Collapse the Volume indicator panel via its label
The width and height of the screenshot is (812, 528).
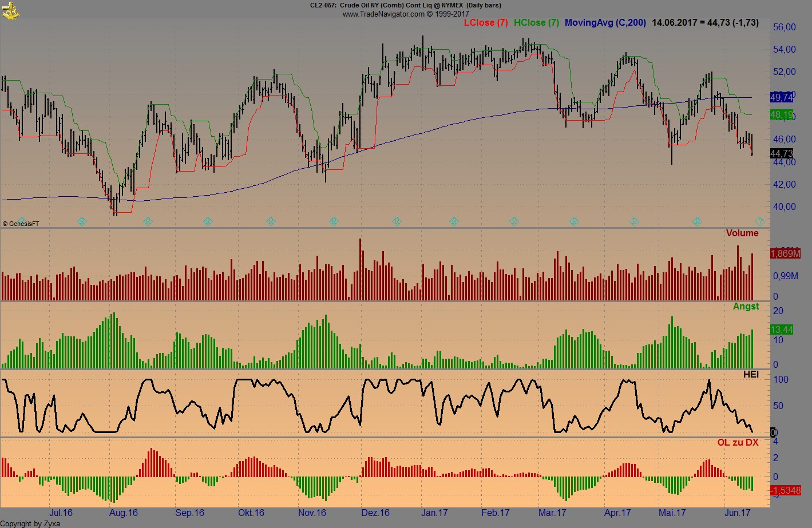742,233
